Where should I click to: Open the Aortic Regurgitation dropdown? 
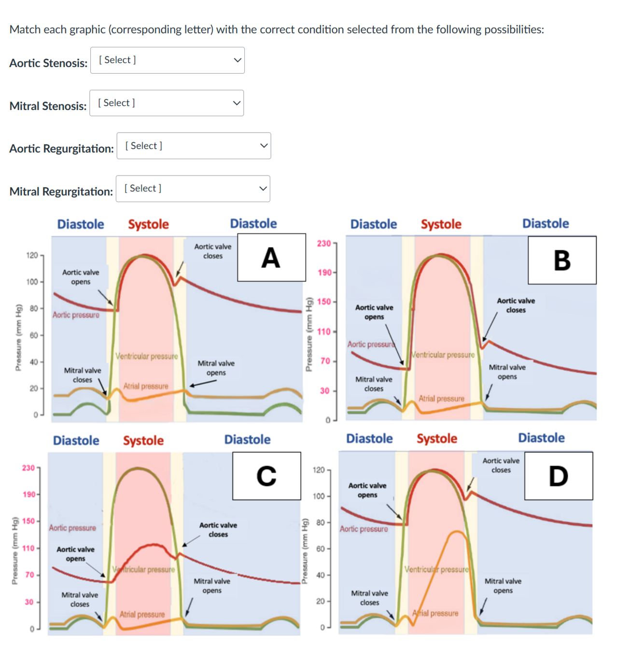pos(194,146)
